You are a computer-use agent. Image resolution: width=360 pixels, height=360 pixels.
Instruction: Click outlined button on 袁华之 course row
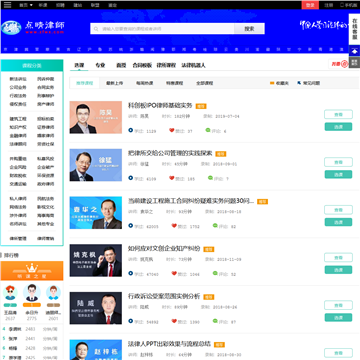[x=338, y=210]
